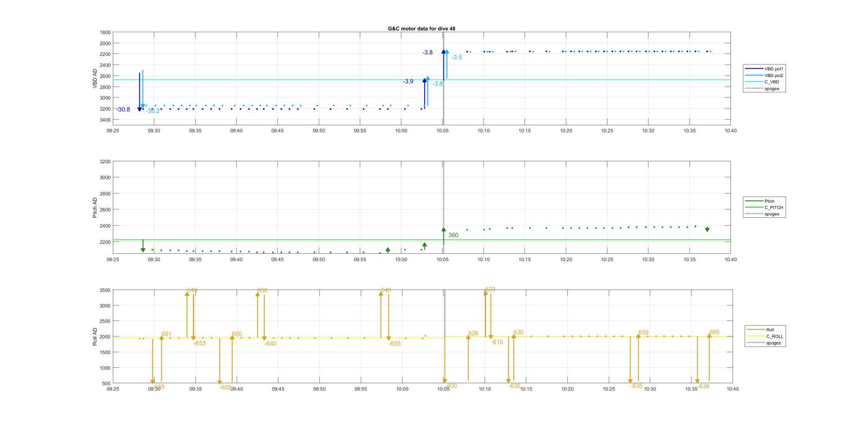Click the '623' roll annotation
868x430 pixels.
click(x=490, y=290)
